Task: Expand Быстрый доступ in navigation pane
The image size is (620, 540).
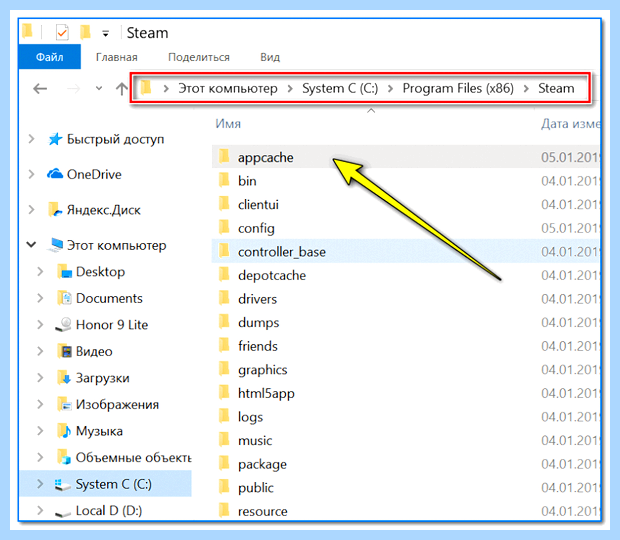Action: (31, 139)
